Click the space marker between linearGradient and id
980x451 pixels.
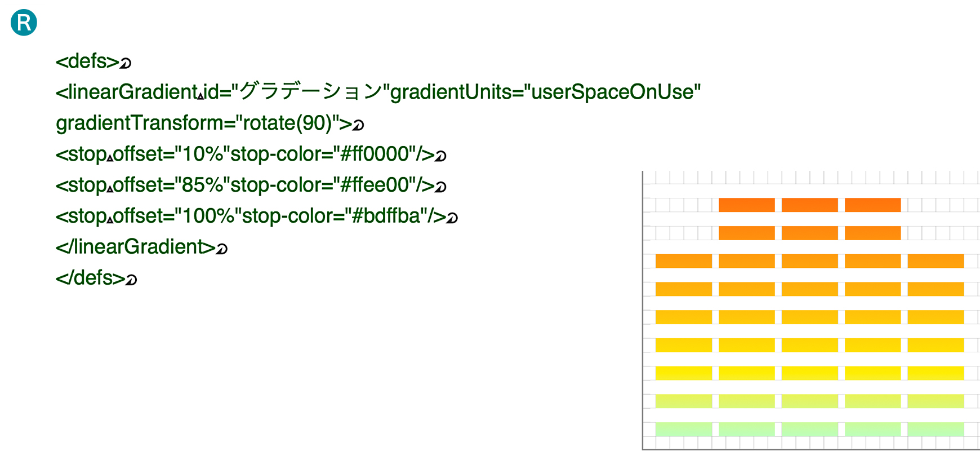point(201,96)
